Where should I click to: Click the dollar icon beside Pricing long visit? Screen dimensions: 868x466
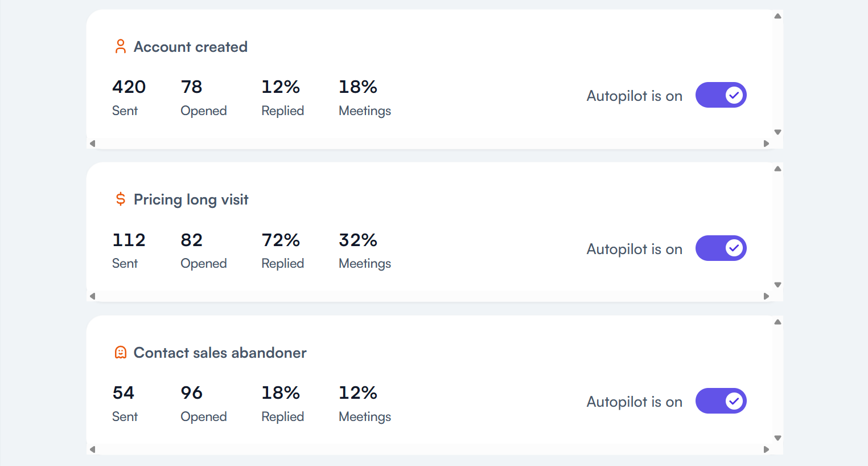(120, 199)
